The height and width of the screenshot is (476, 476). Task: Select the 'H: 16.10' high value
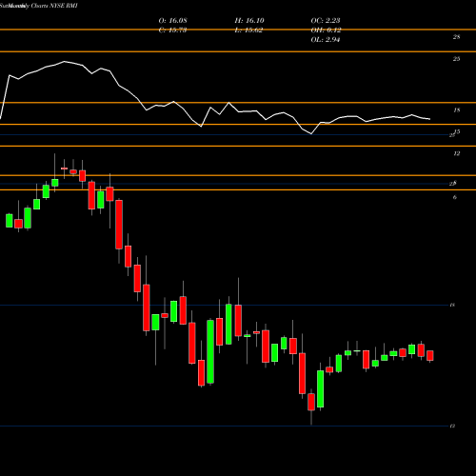pos(249,21)
